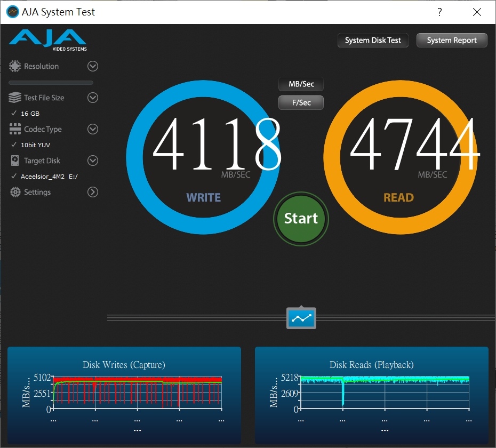Toggle the graph view chart icon
This screenshot has width=496, height=448.
pos(301,318)
